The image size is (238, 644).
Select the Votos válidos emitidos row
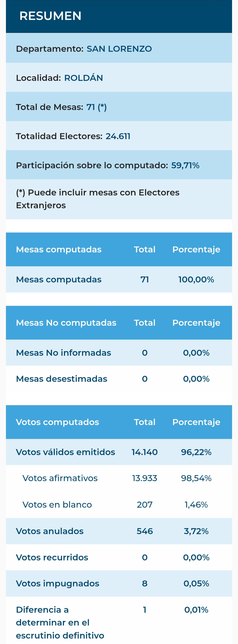(119, 452)
